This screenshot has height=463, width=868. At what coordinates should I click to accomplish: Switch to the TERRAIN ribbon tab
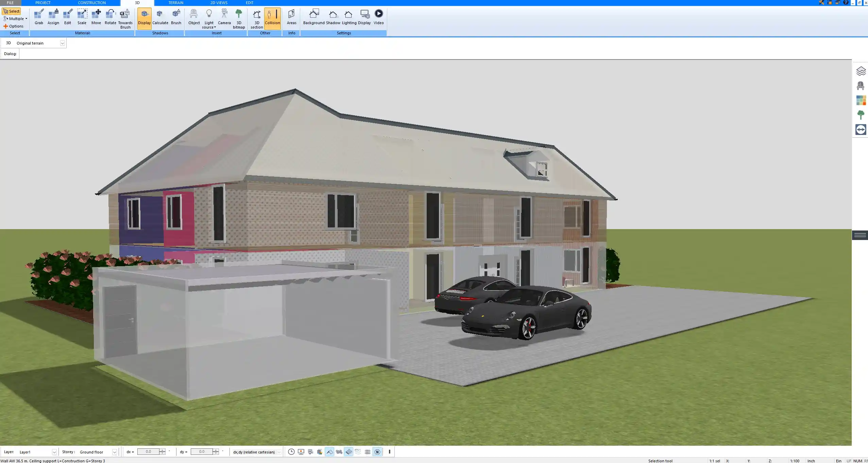point(175,3)
